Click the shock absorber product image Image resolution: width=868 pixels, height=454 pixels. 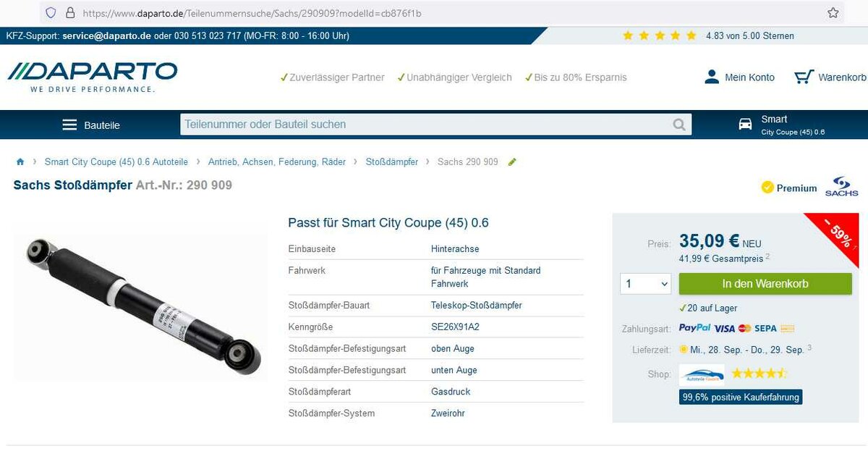point(141,306)
